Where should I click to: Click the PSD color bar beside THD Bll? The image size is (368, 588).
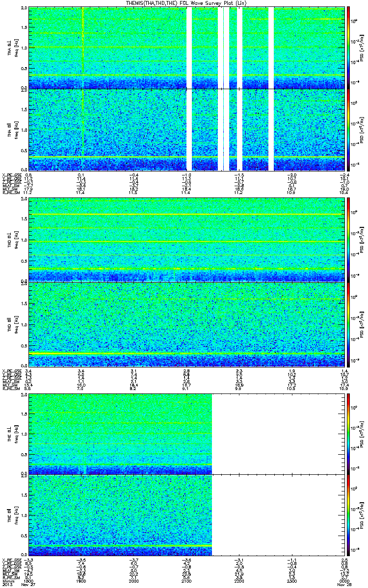pyautogui.click(x=349, y=323)
